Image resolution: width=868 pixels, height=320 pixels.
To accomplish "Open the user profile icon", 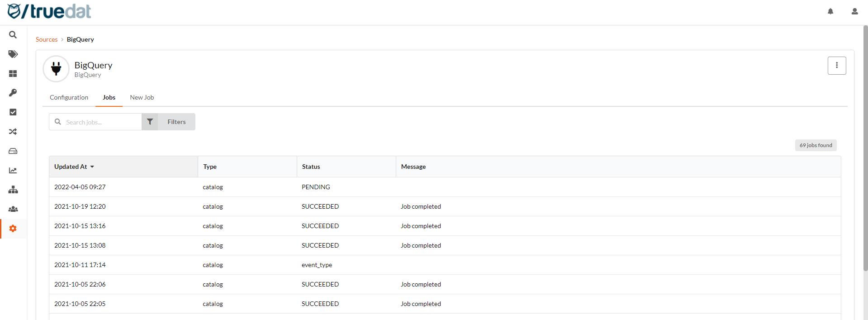I will pyautogui.click(x=854, y=11).
